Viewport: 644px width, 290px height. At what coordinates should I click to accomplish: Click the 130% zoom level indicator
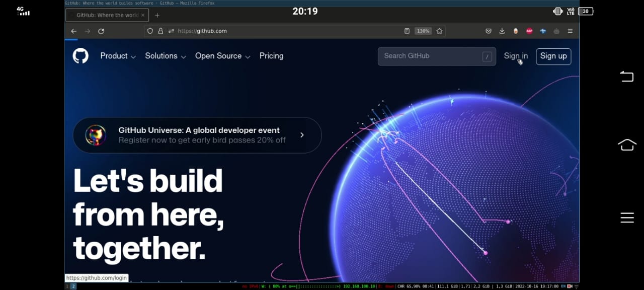pos(423,31)
